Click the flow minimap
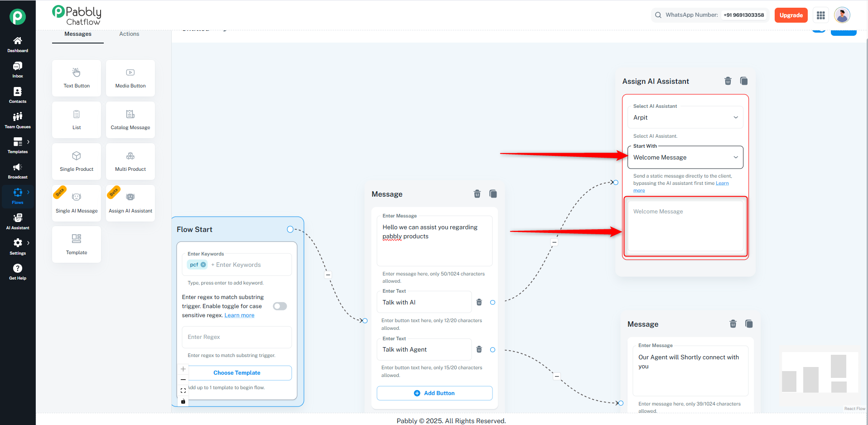The image size is (868, 425). (x=820, y=372)
